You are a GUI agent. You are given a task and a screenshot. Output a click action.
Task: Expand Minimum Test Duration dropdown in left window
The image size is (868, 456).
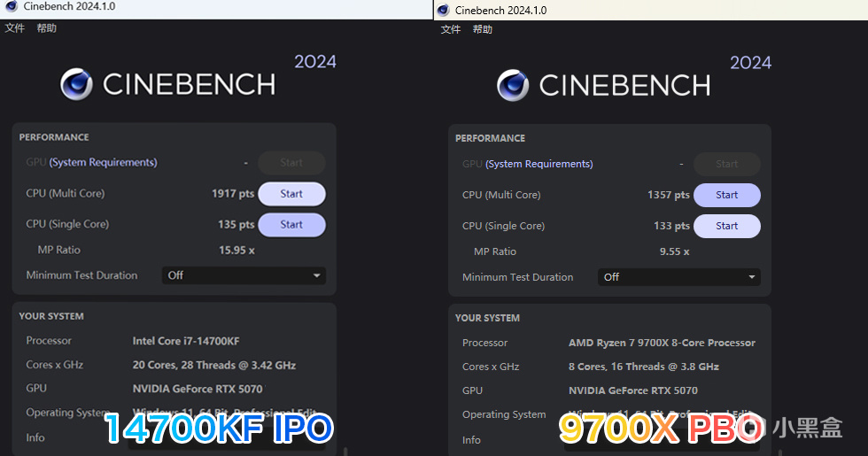click(x=244, y=275)
